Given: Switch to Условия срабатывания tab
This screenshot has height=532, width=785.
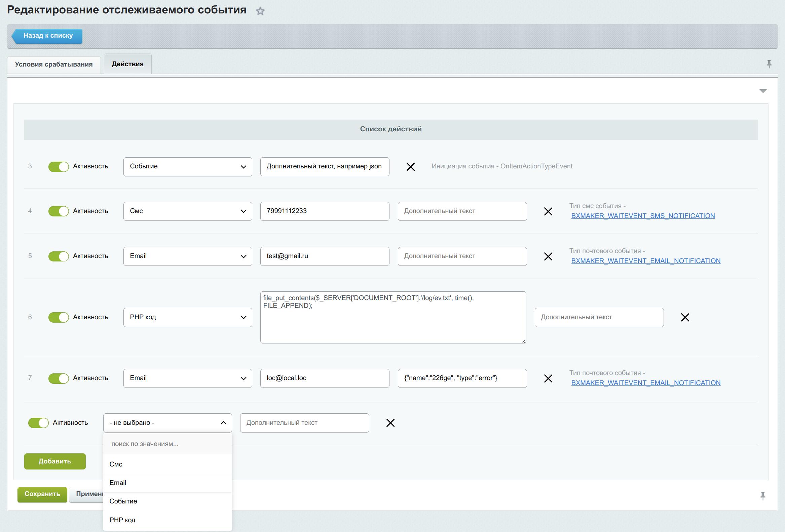Looking at the screenshot, I should [54, 65].
